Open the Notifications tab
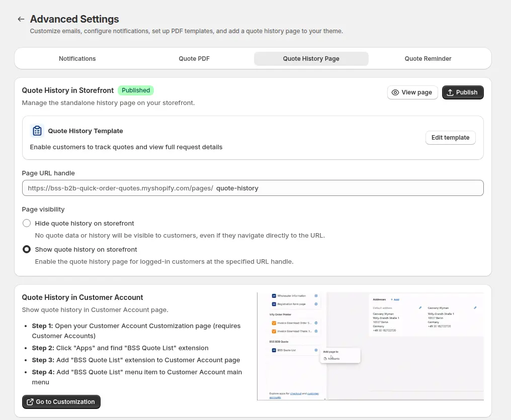This screenshot has width=511, height=420. pos(77,59)
